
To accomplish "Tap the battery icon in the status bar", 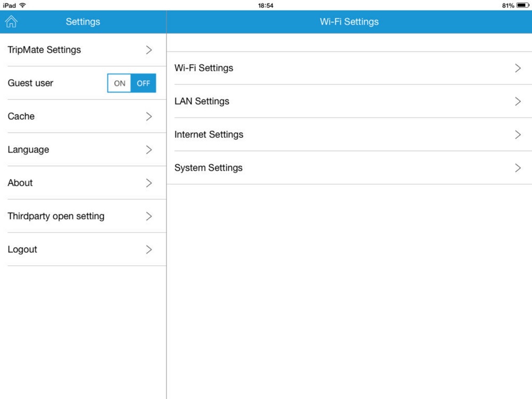I will tap(523, 5).
